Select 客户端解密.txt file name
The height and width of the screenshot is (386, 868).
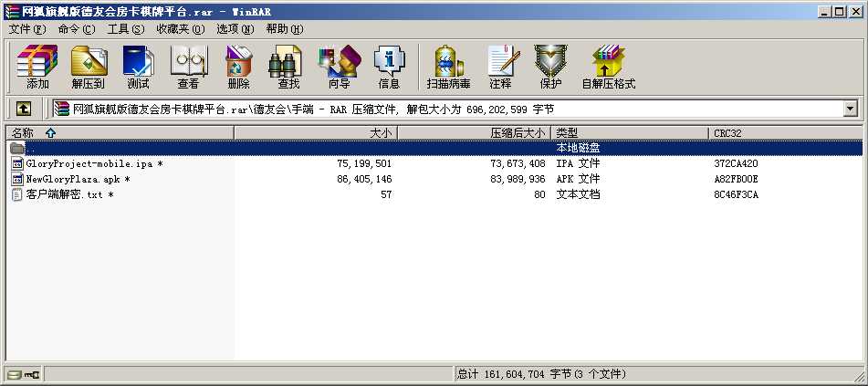[x=69, y=195]
